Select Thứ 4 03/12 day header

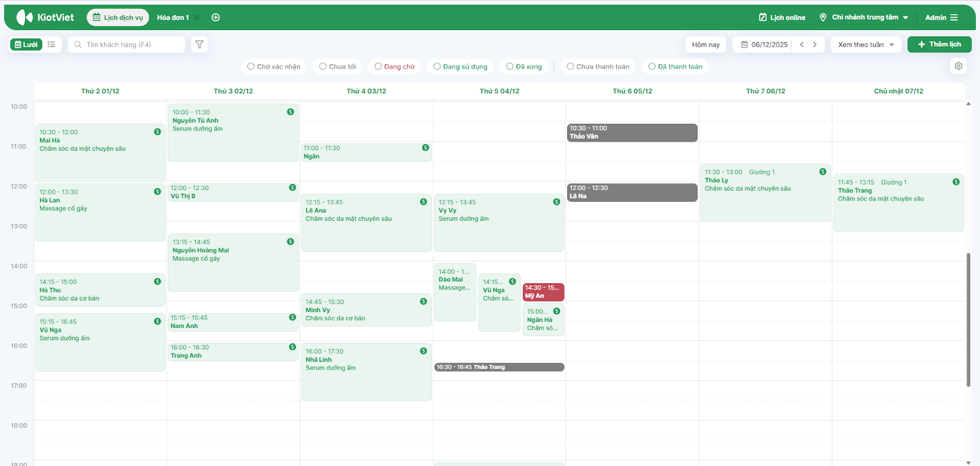pos(366,91)
